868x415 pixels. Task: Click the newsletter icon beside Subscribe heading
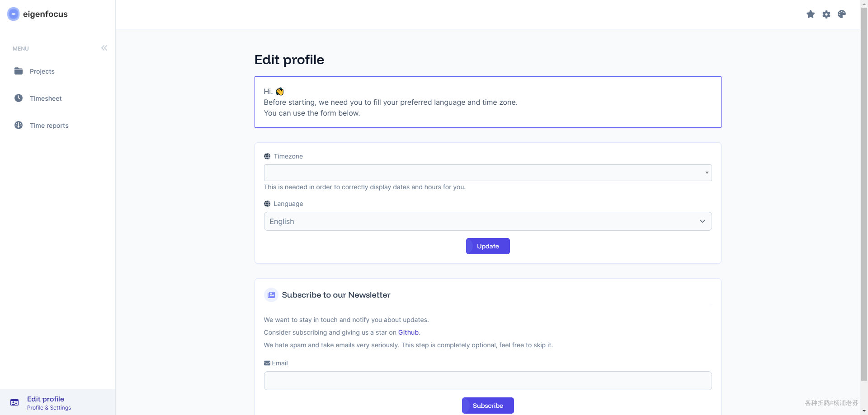click(x=271, y=295)
